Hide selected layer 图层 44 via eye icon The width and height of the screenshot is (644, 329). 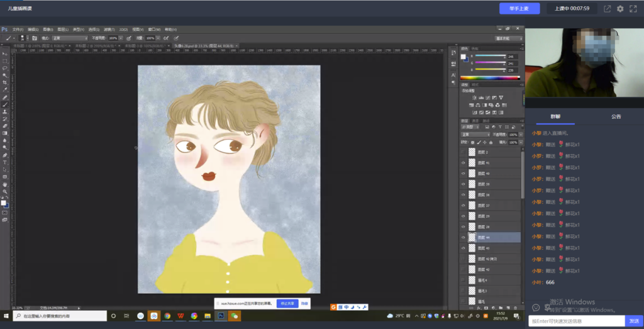pos(464,237)
